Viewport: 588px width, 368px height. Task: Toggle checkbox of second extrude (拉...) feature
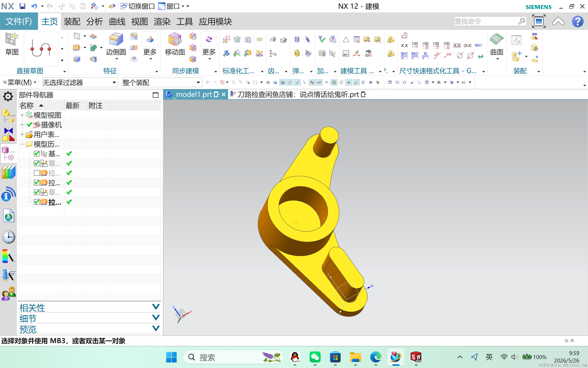[x=37, y=183]
